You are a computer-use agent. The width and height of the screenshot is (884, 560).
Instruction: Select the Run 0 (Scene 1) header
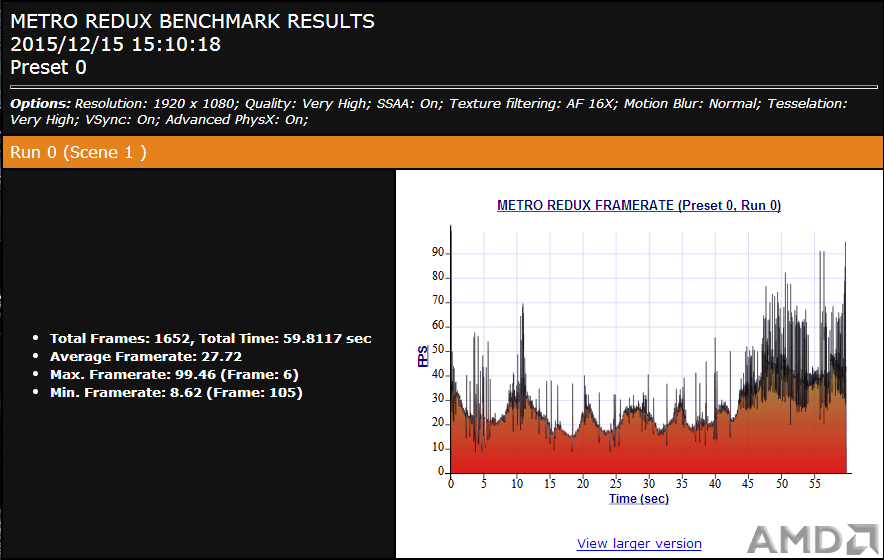(x=443, y=152)
